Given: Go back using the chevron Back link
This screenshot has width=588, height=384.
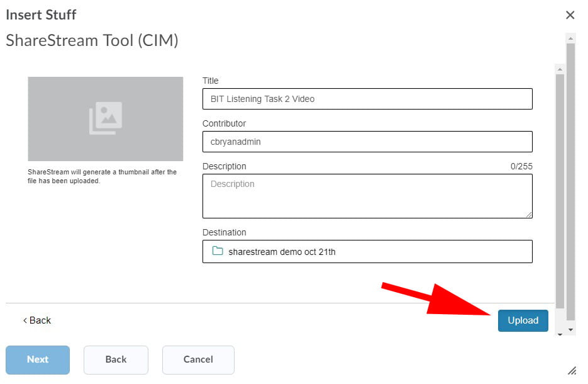Looking at the screenshot, I should pos(36,320).
